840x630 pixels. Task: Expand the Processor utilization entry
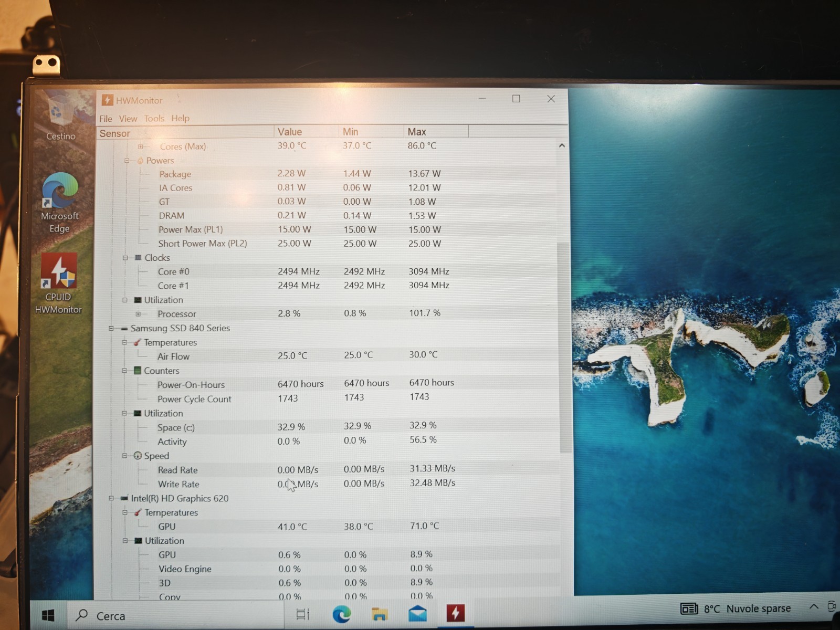point(138,314)
